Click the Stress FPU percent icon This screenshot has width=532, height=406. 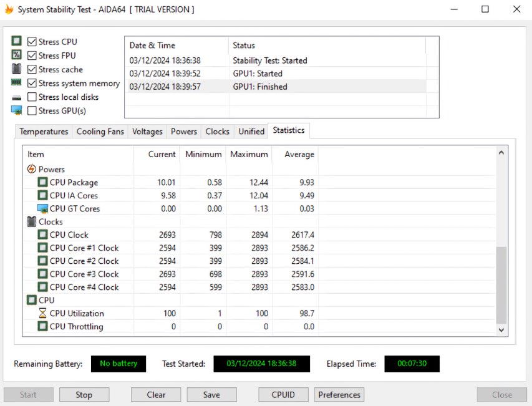(x=16, y=55)
